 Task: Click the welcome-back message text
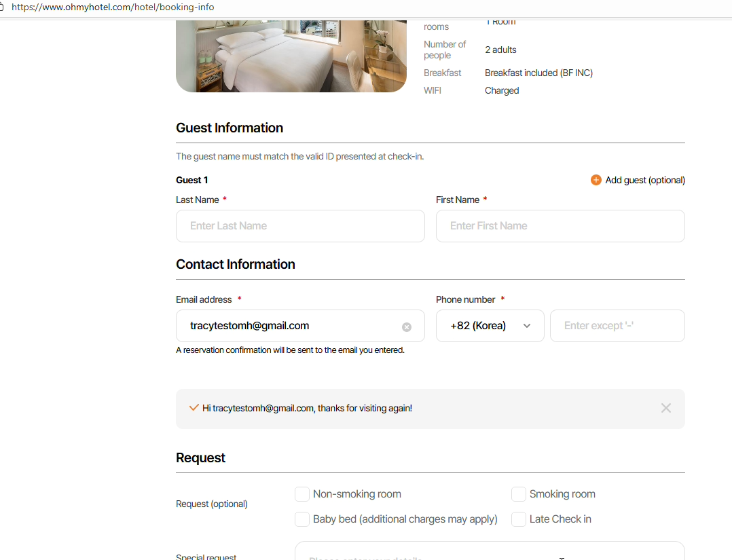[307, 408]
